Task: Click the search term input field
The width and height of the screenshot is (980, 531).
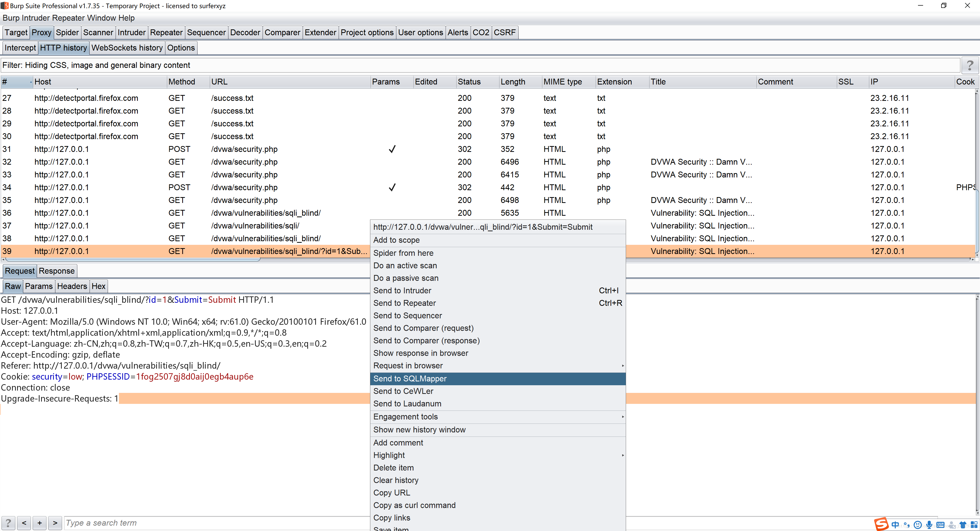Action: [x=217, y=523]
